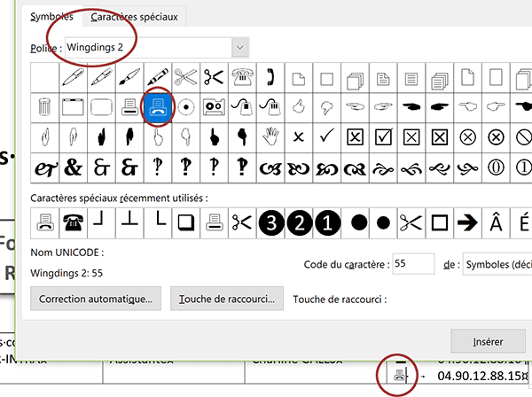
Task: Switch to the Symboles tab
Action: pyautogui.click(x=51, y=17)
